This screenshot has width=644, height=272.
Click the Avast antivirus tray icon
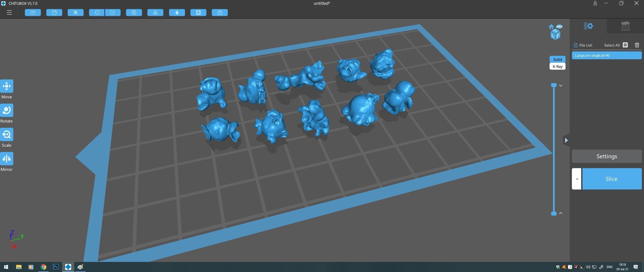click(x=564, y=267)
